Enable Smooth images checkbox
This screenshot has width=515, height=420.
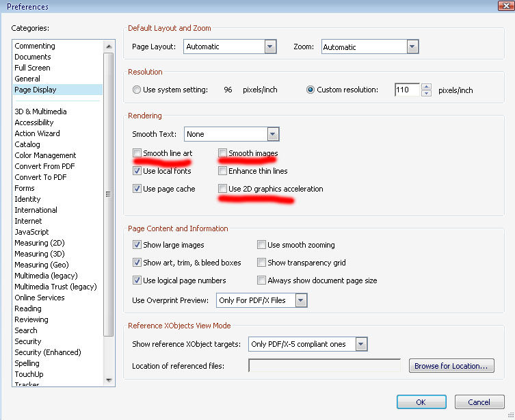(222, 153)
